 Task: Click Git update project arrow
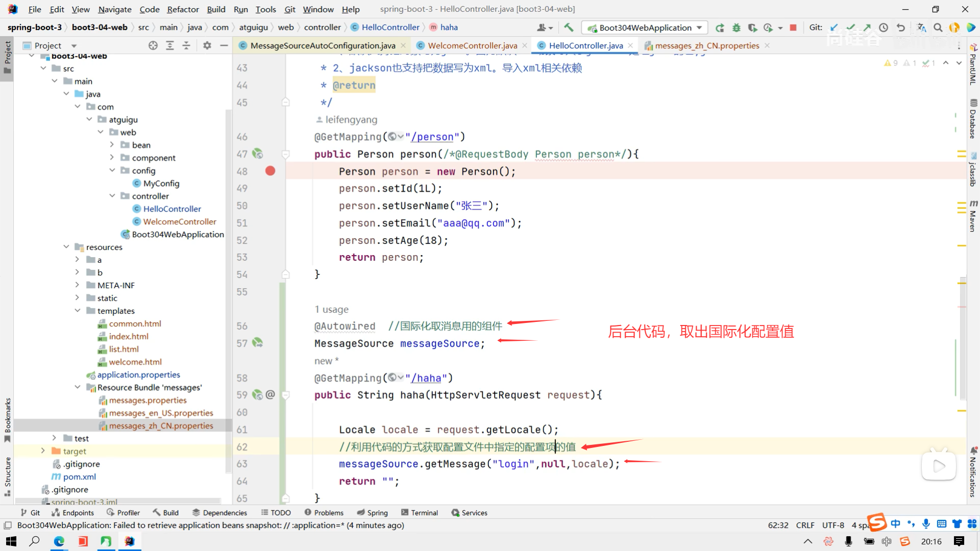point(834,28)
